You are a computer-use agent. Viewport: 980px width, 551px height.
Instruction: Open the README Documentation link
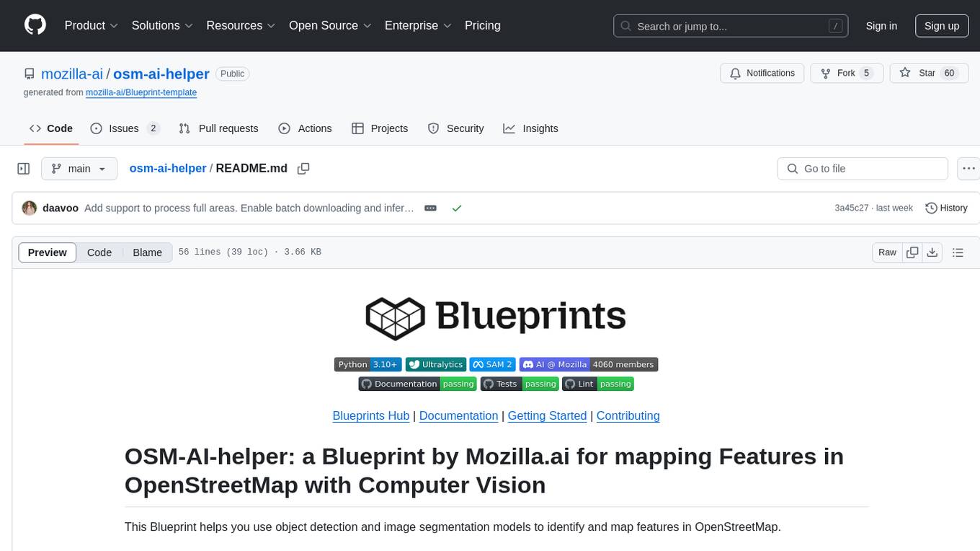458,416
